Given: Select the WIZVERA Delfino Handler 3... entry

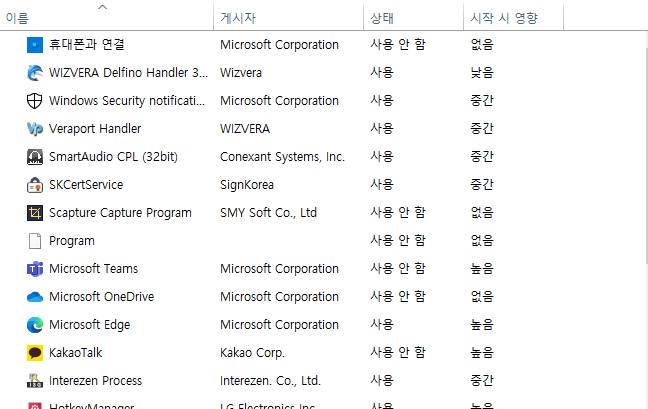Looking at the screenshot, I should [128, 73].
